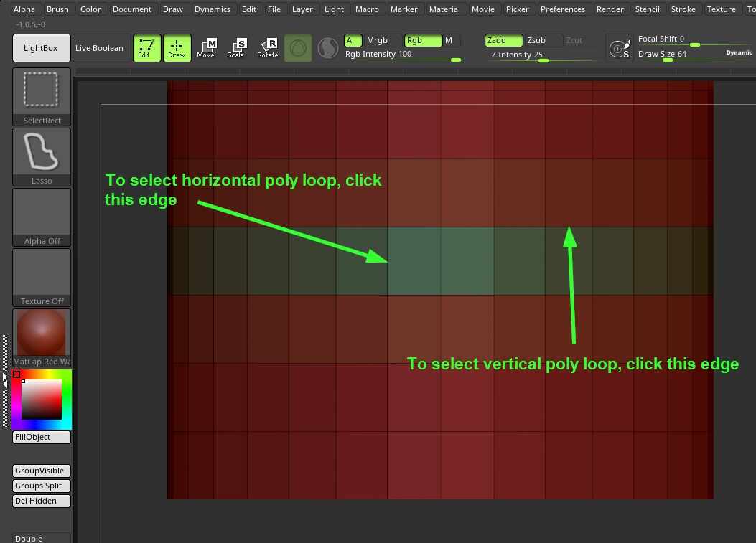Adjust the Rgb Intensity slider
The height and width of the screenshot is (543, 756).
click(403, 55)
